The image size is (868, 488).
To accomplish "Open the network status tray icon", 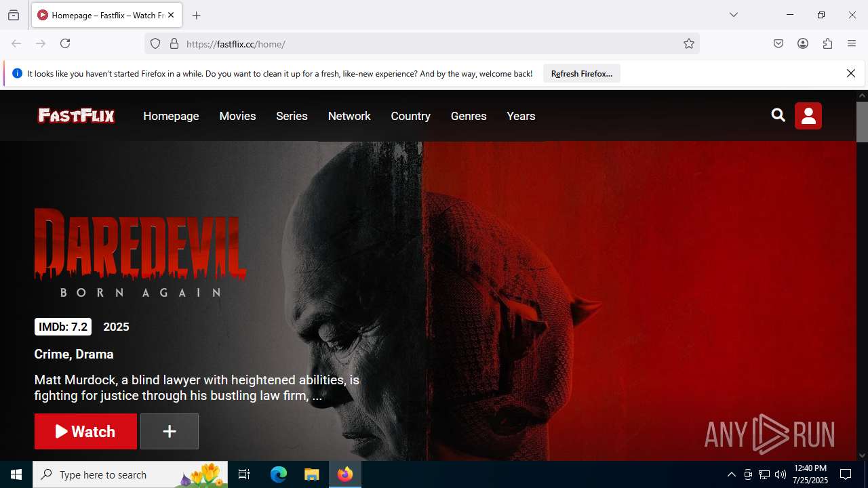I will [x=764, y=474].
